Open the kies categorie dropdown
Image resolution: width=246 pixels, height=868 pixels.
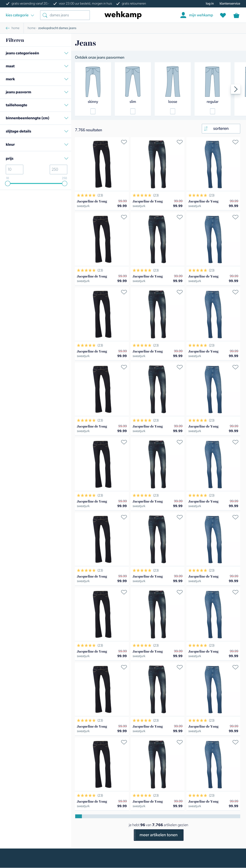20,15
